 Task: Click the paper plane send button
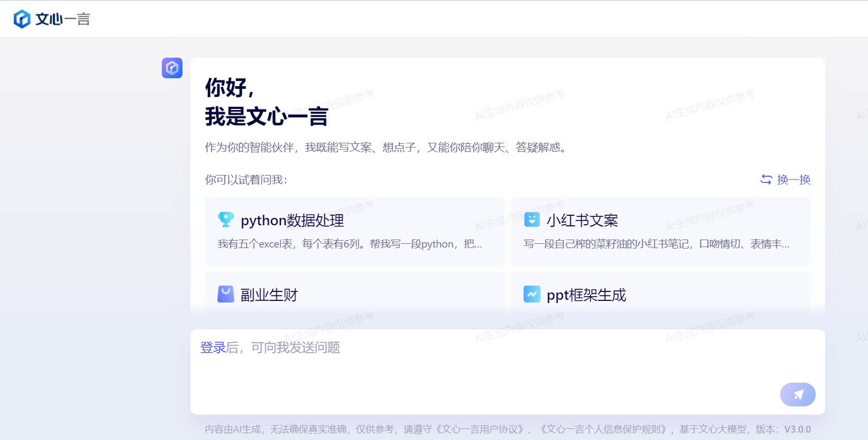coord(798,395)
